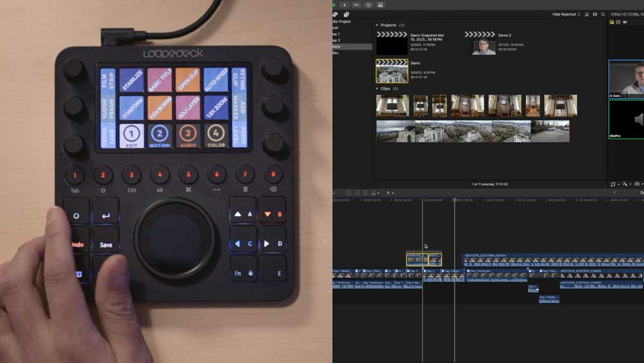
Task: Select the Demo Snapshot project thumbnail
Action: [392, 43]
